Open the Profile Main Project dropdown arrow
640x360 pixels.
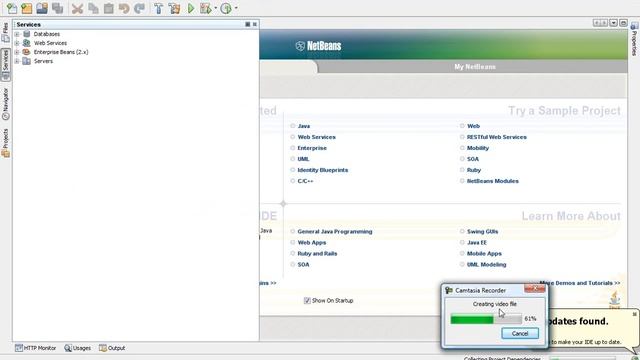coord(236,8)
